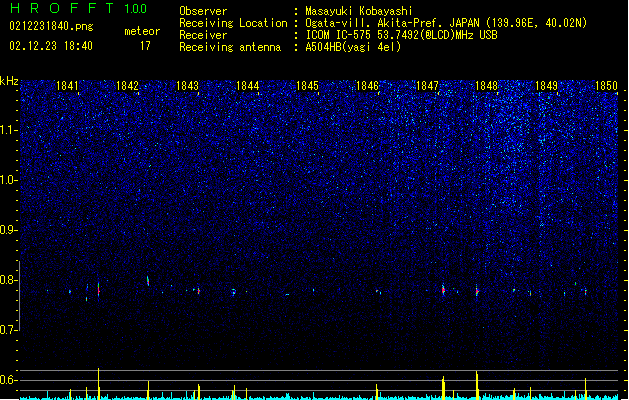Click the 1845 time marker

click(307, 86)
